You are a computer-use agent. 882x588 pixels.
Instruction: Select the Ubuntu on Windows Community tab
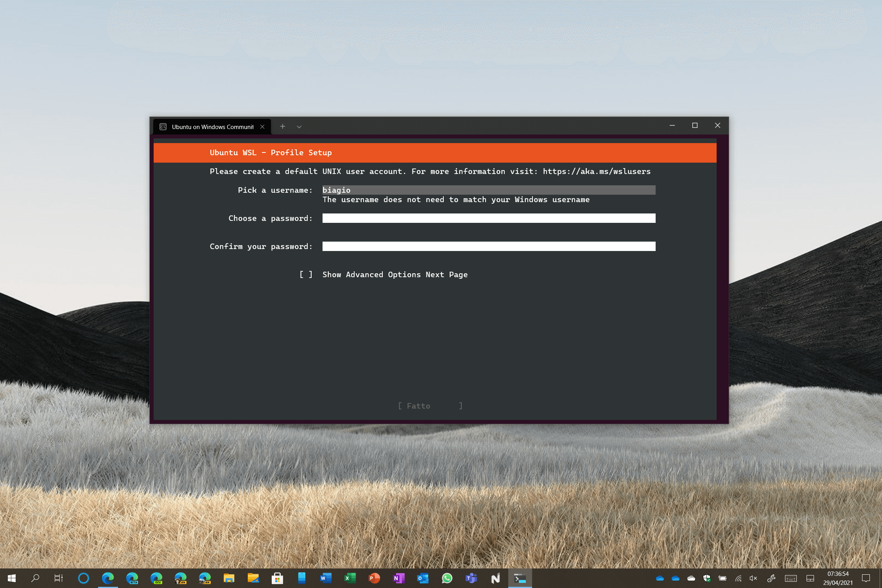coord(212,127)
